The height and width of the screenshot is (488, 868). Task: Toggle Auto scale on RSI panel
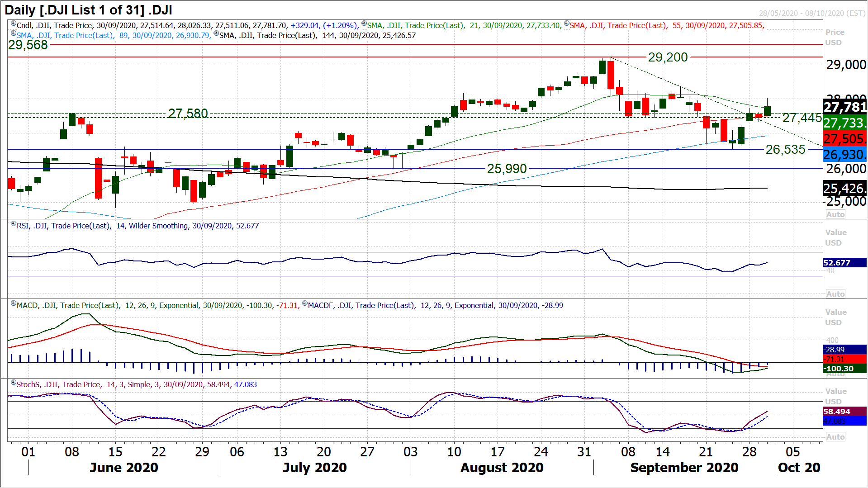point(835,294)
